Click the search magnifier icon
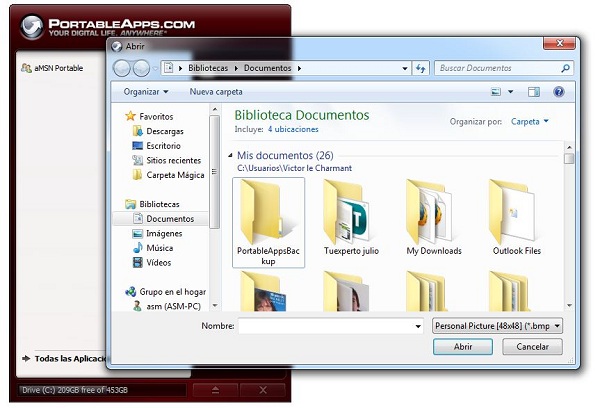 pyautogui.click(x=566, y=69)
